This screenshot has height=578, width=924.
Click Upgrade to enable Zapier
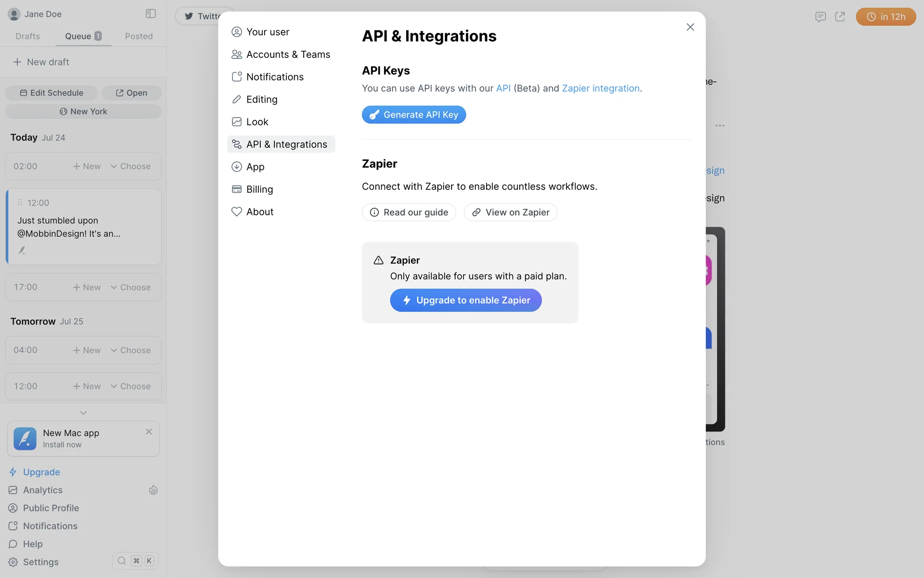(466, 300)
